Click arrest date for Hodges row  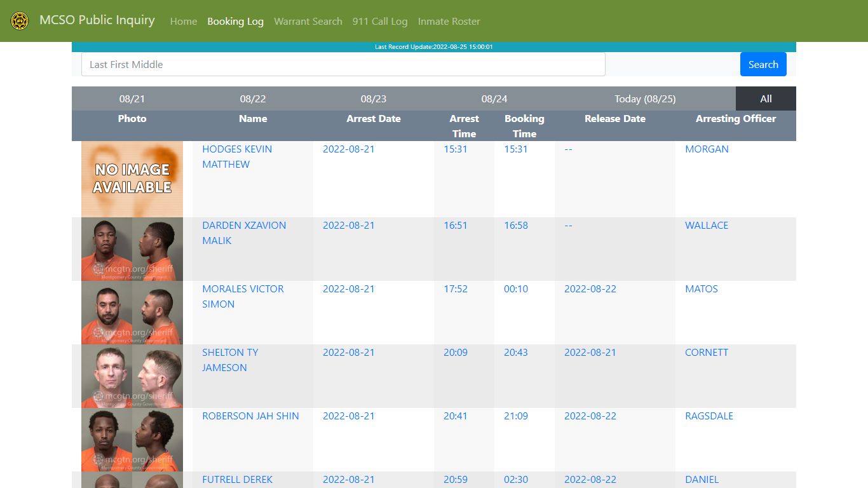[x=349, y=149]
